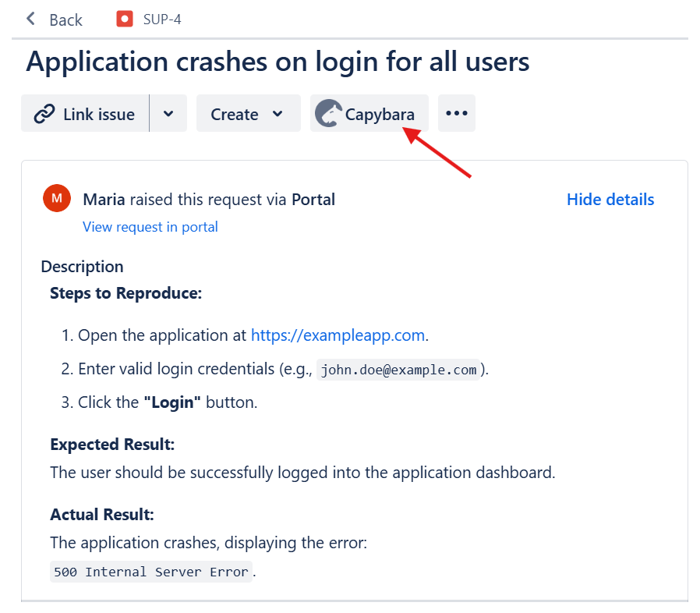The width and height of the screenshot is (700, 613).
Task: Click the john.doe@example.com code snippet
Action: [x=398, y=370]
